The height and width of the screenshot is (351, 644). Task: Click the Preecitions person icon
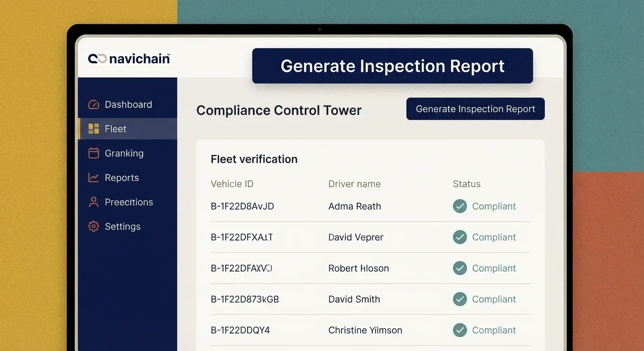(93, 202)
